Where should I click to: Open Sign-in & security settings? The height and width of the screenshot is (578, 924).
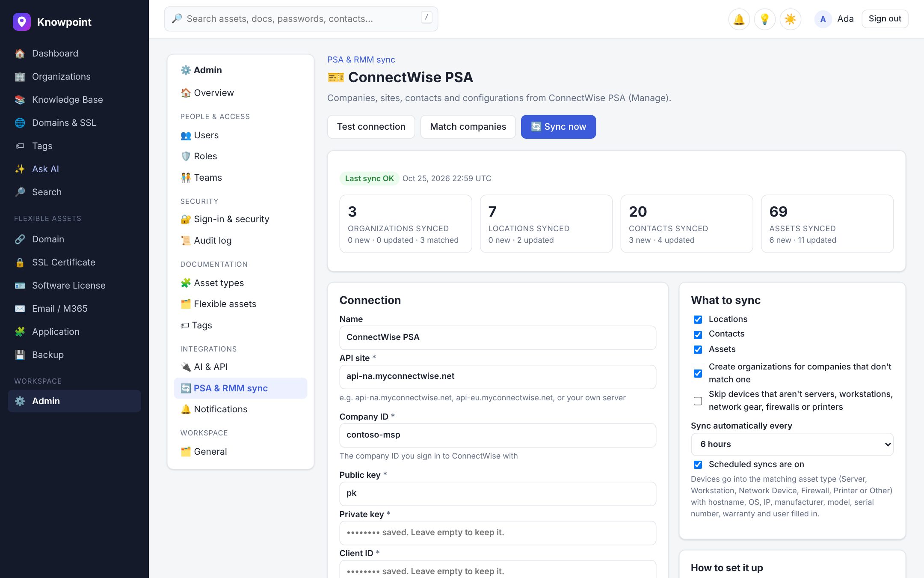click(x=240, y=219)
